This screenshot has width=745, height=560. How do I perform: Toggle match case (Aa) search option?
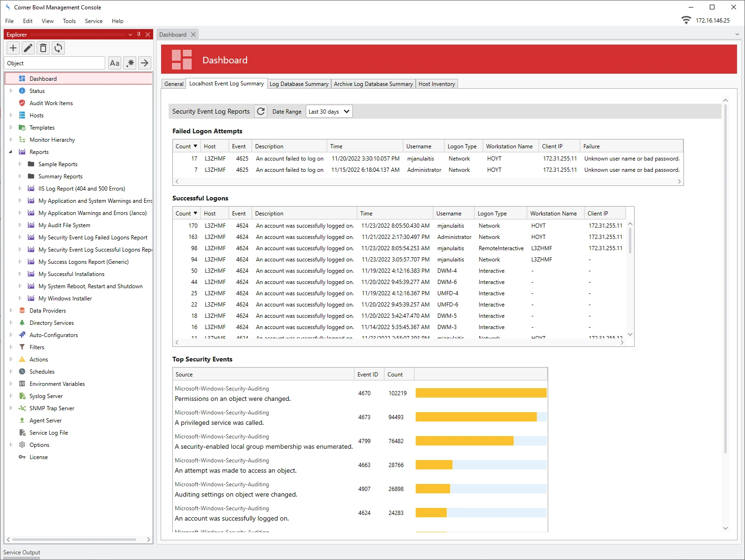115,63
